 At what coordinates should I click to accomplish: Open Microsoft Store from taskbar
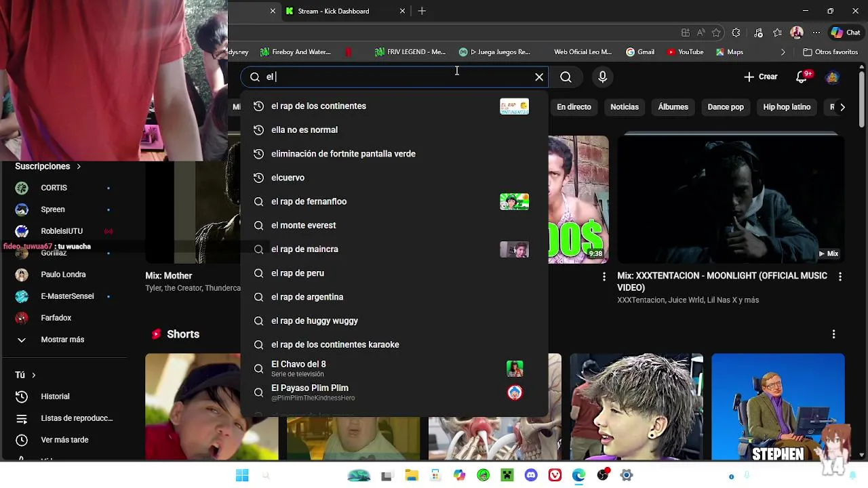(435, 476)
